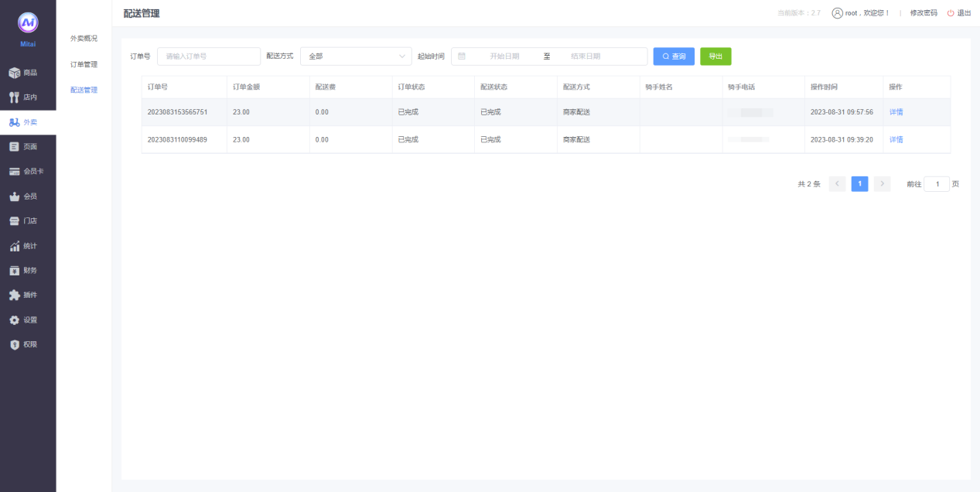Viewport: 980px width, 492px height.
Task: Select the 店内 dine-in fork icon
Action: tap(14, 97)
